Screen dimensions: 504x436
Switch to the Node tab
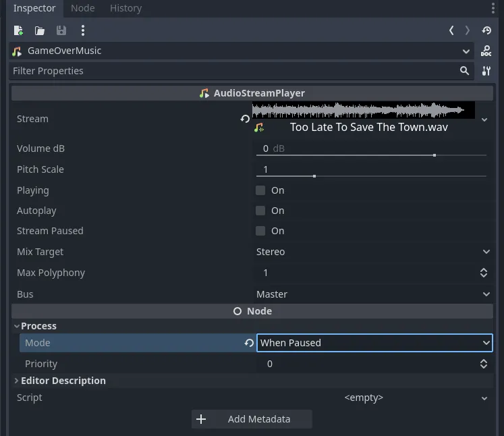click(x=82, y=8)
